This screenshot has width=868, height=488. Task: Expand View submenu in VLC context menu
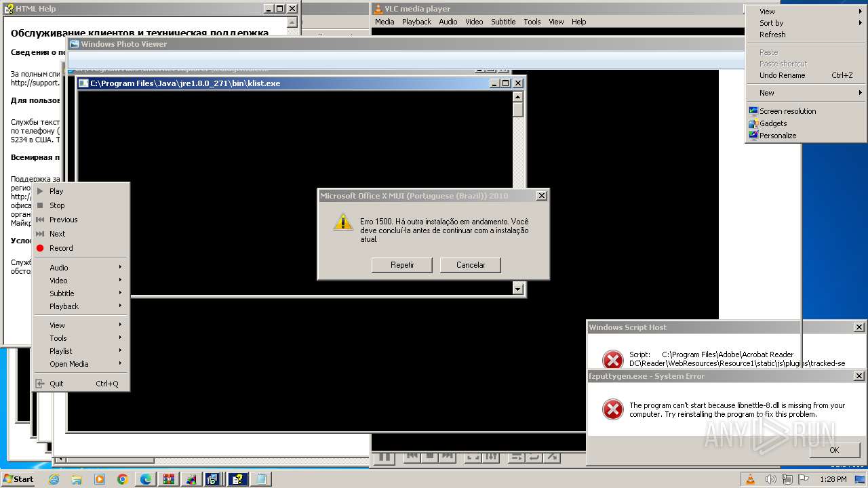[x=81, y=325]
